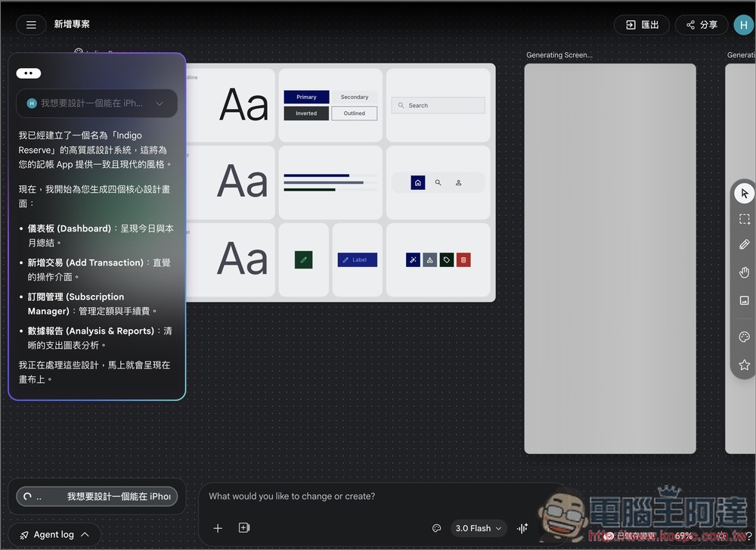Viewport: 756px width, 550px height.
Task: Click the gray middle progress bar
Action: [x=324, y=183]
